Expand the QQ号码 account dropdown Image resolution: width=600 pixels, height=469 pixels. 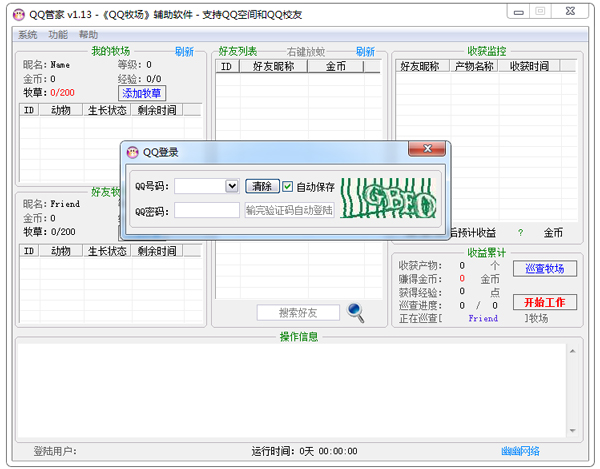coord(232,186)
